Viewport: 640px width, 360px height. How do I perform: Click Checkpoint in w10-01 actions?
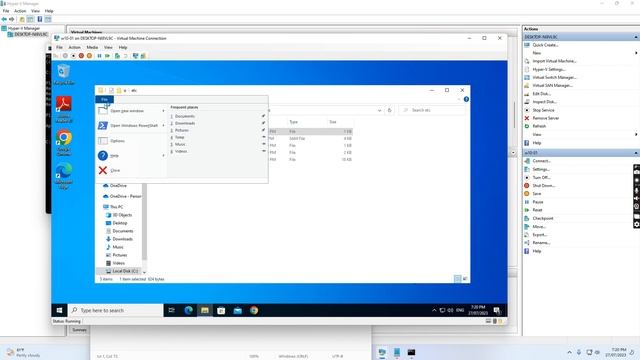tap(543, 218)
